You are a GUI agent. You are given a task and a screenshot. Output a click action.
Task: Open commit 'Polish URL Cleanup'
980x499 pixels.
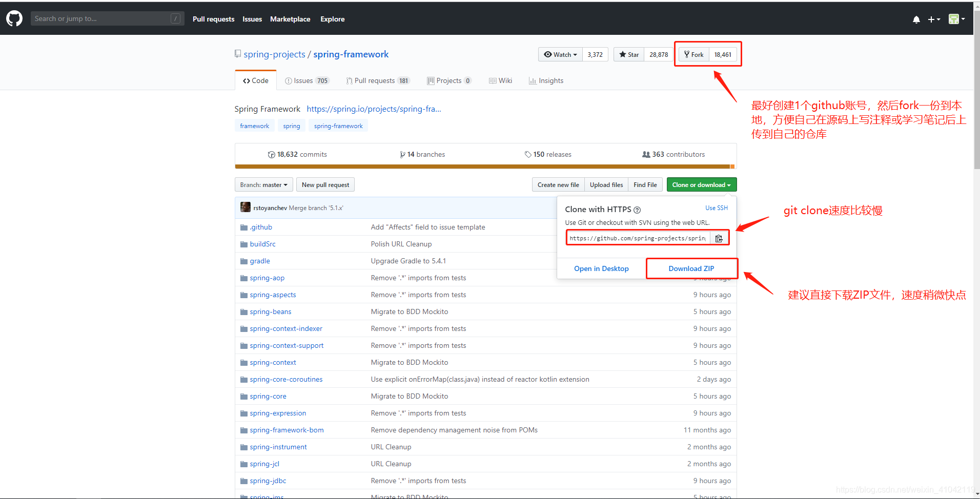pyautogui.click(x=401, y=244)
